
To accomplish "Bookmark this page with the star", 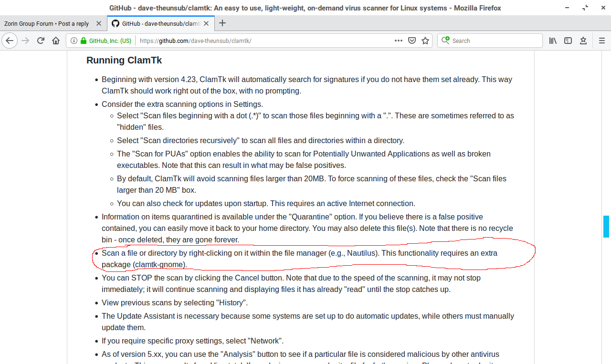I will (425, 41).
